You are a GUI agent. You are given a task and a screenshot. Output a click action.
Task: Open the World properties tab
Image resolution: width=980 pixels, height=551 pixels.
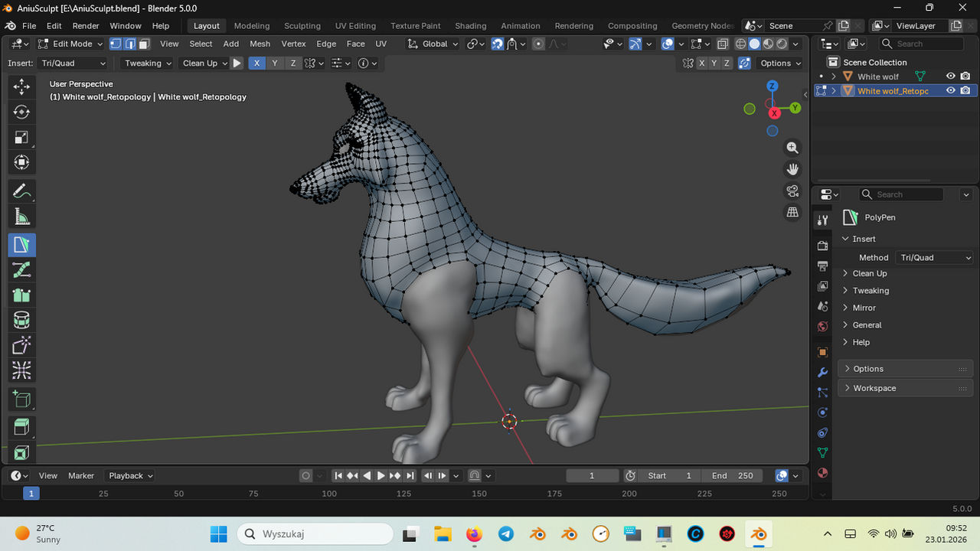click(822, 326)
